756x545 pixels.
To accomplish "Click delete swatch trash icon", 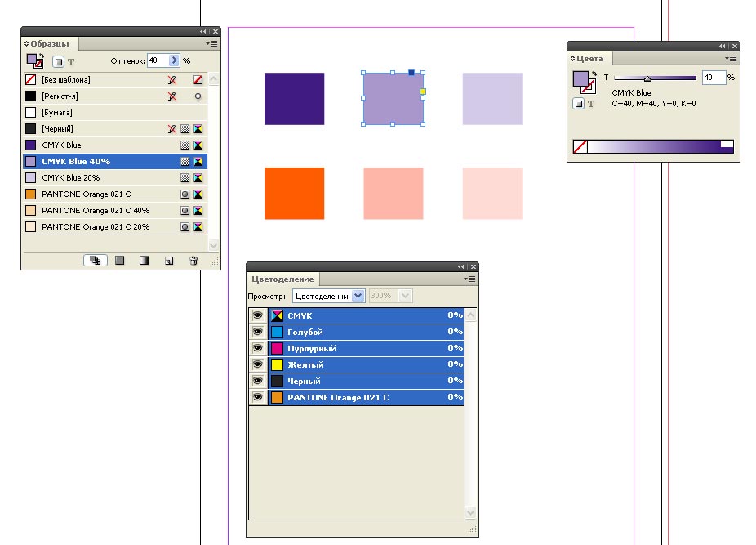I will (193, 261).
